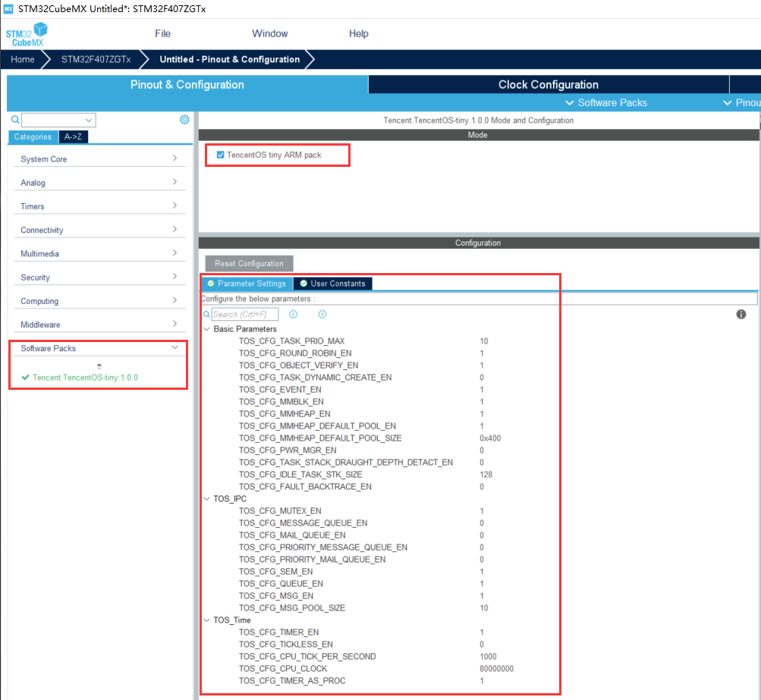Switch to the Pinout & Configuration tab

187,84
